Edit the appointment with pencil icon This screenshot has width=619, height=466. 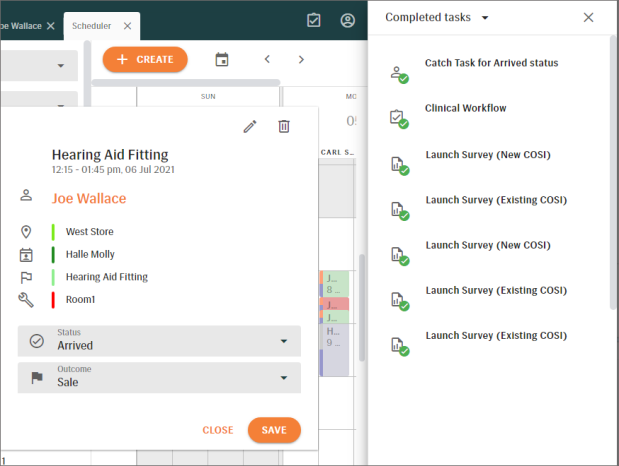[x=249, y=126]
